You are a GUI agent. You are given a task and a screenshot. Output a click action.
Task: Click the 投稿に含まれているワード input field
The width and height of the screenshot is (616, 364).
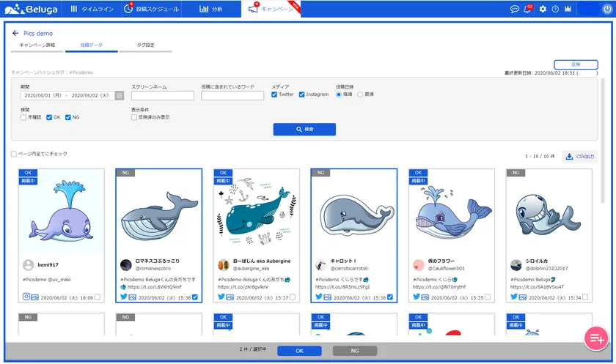(x=232, y=95)
